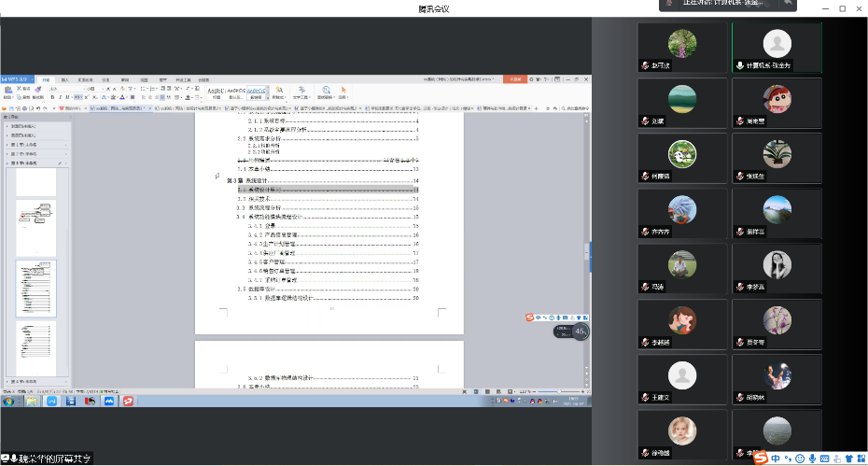
Task: Click muted mic icon beside 胡晓林
Action: pos(740,397)
